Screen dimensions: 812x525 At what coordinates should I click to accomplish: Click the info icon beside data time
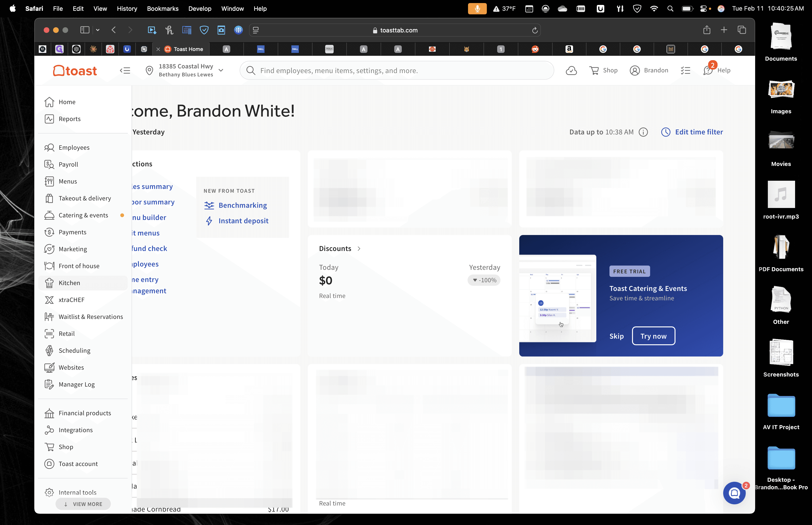(x=643, y=132)
